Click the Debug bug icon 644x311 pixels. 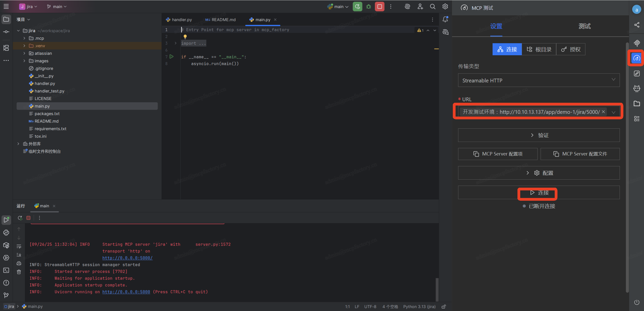[369, 7]
